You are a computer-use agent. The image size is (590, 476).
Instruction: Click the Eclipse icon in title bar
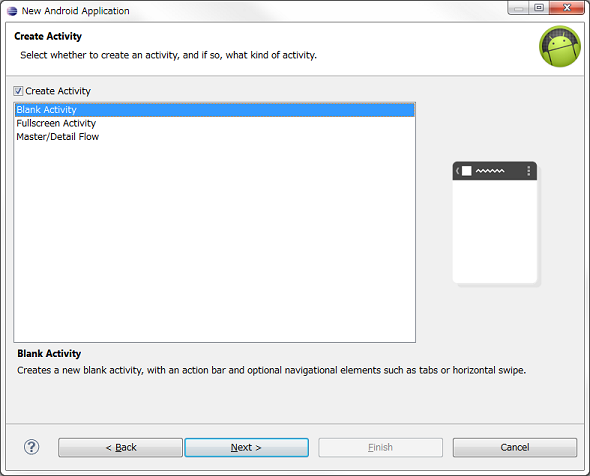coord(12,11)
